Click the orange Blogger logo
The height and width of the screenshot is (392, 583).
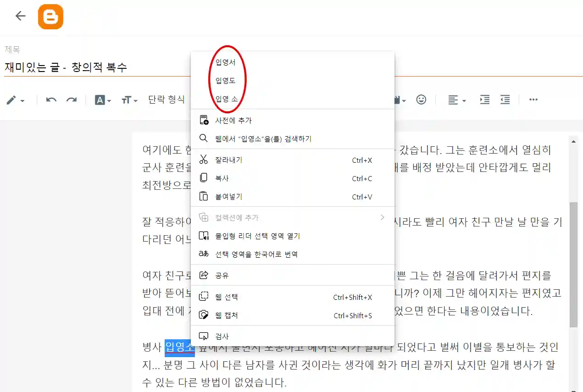tap(50, 17)
